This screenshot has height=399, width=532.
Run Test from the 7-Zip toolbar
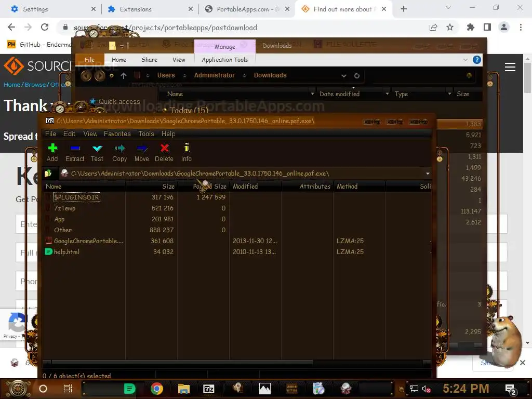pos(97,153)
